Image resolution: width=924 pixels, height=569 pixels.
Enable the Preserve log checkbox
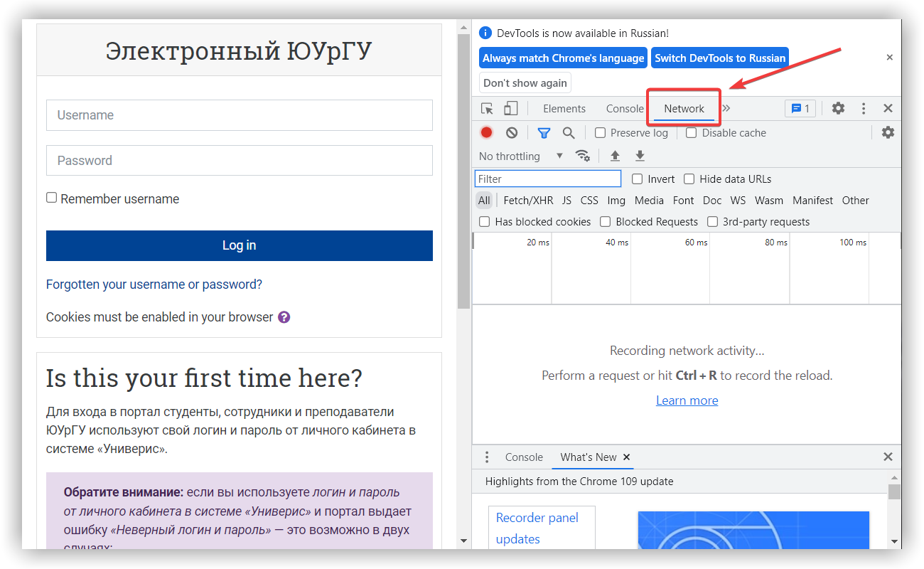coord(600,132)
